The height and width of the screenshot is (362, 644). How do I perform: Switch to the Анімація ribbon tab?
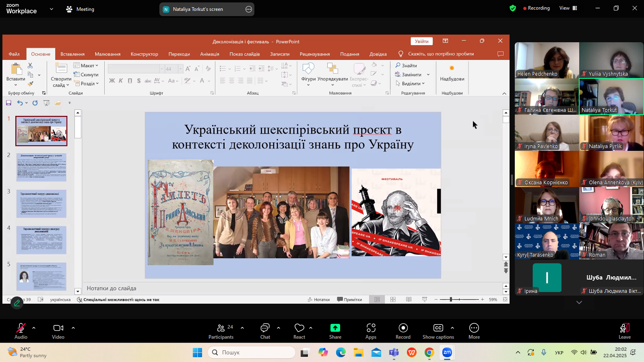[x=210, y=54]
